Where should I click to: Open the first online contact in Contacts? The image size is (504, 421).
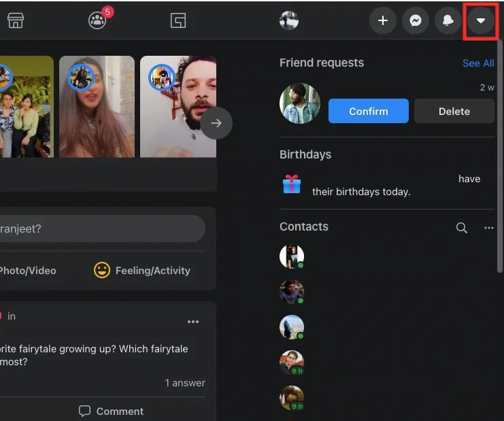pos(292,256)
